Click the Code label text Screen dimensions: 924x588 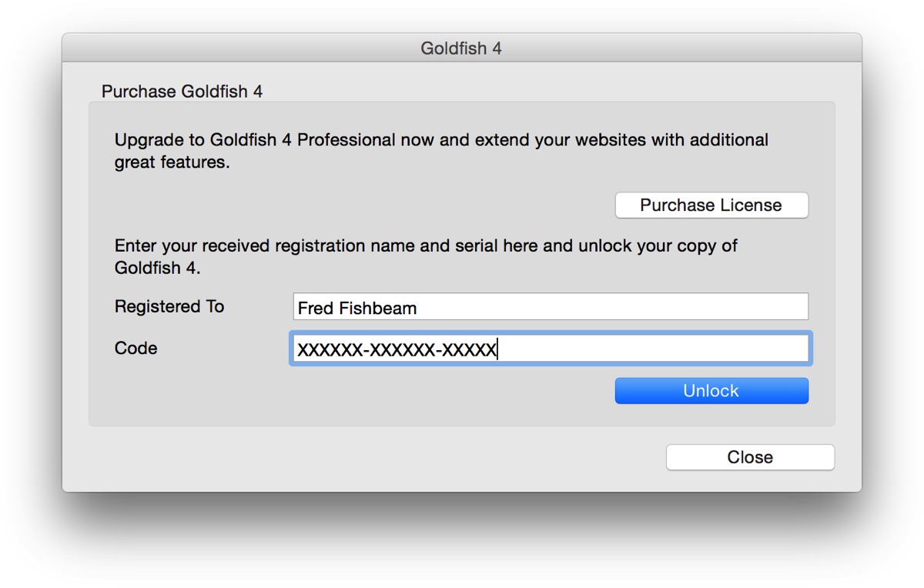(136, 349)
